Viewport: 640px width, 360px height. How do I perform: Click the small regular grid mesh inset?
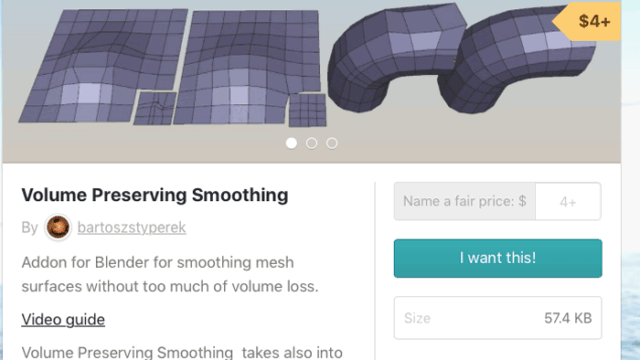click(307, 110)
